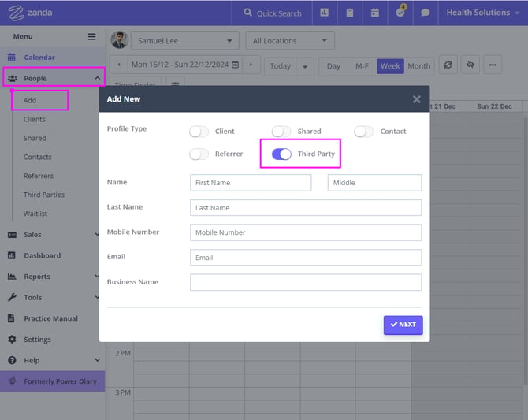
Task: Enable the Client profile type toggle
Action: pos(199,132)
